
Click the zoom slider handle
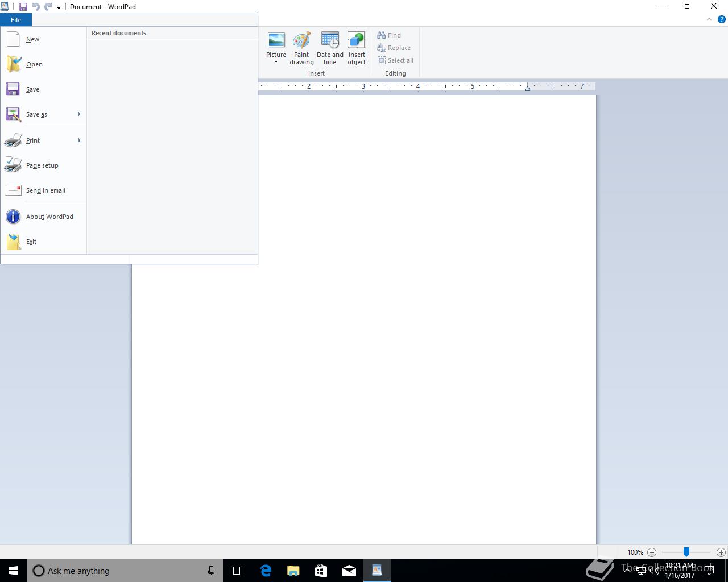[686, 552]
